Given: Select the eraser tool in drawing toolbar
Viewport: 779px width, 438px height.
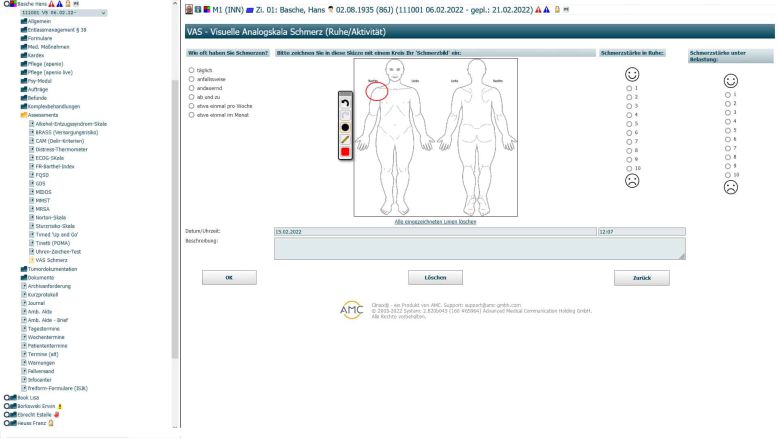Looking at the screenshot, I should click(345, 115).
